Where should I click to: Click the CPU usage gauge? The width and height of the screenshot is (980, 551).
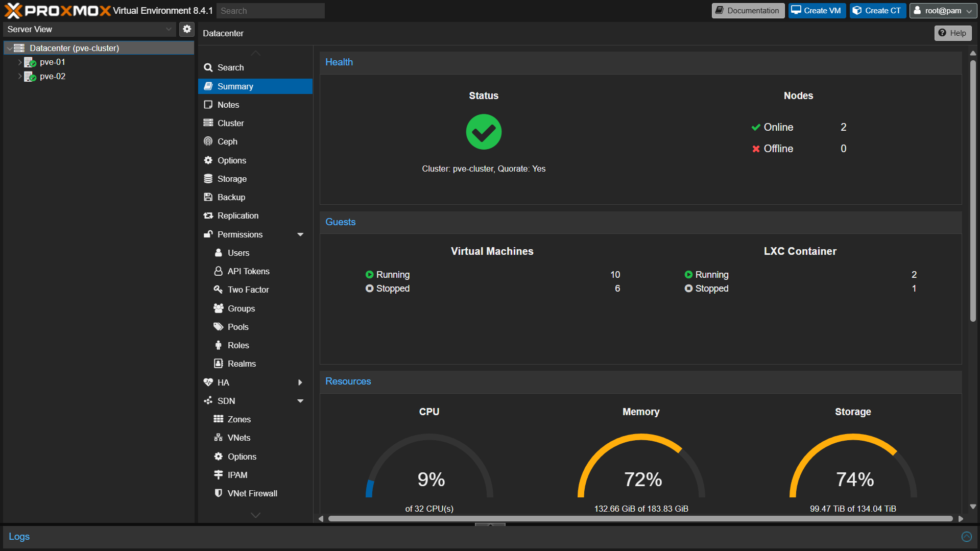429,466
